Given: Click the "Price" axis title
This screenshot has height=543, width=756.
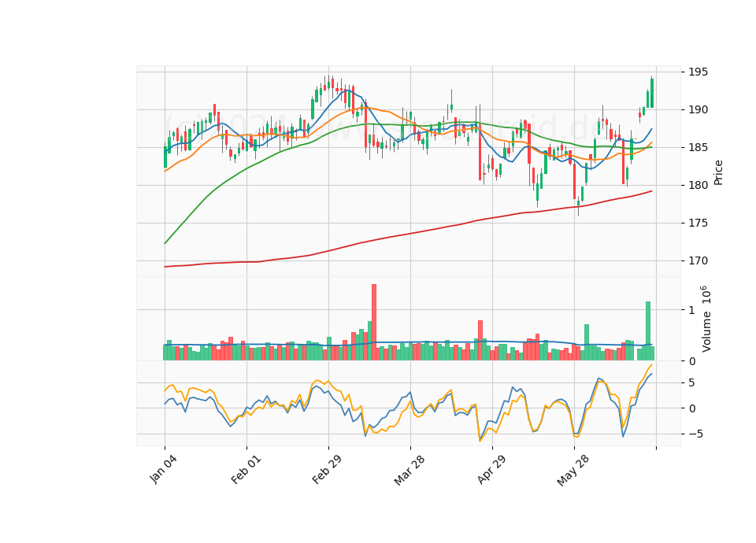Looking at the screenshot, I should point(718,172).
